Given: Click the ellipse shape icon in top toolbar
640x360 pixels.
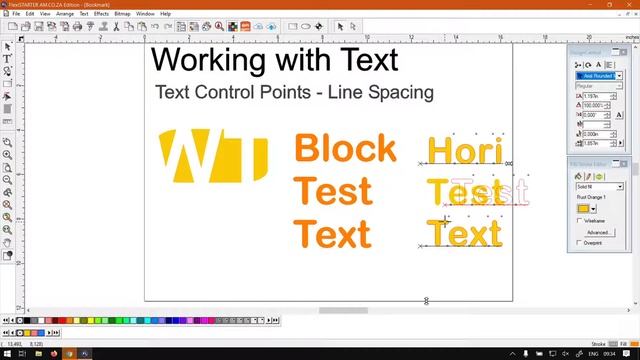Looking at the screenshot, I should (306, 27).
